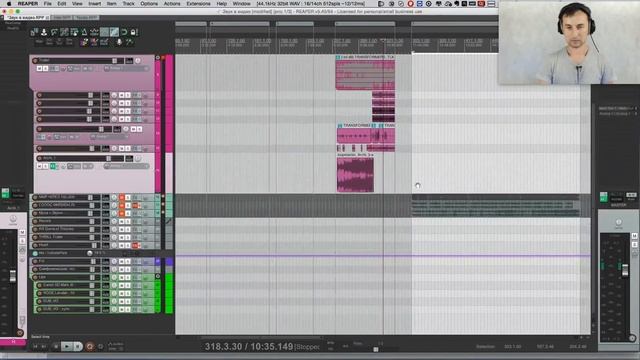
Task: Open the Window menu
Action: 241,4
